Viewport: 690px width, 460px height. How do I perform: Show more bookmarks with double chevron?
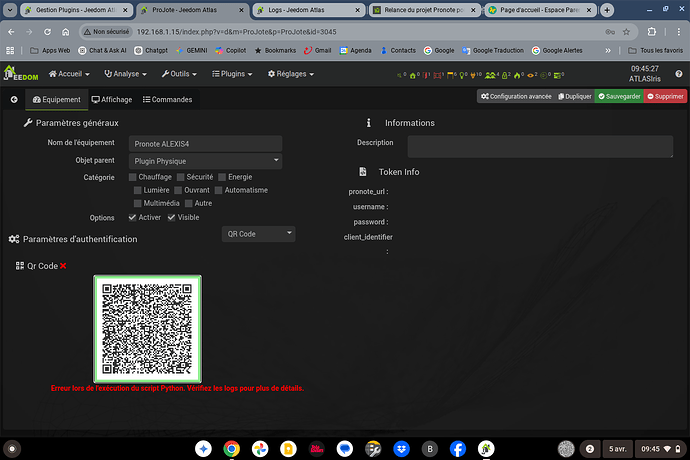coord(608,51)
